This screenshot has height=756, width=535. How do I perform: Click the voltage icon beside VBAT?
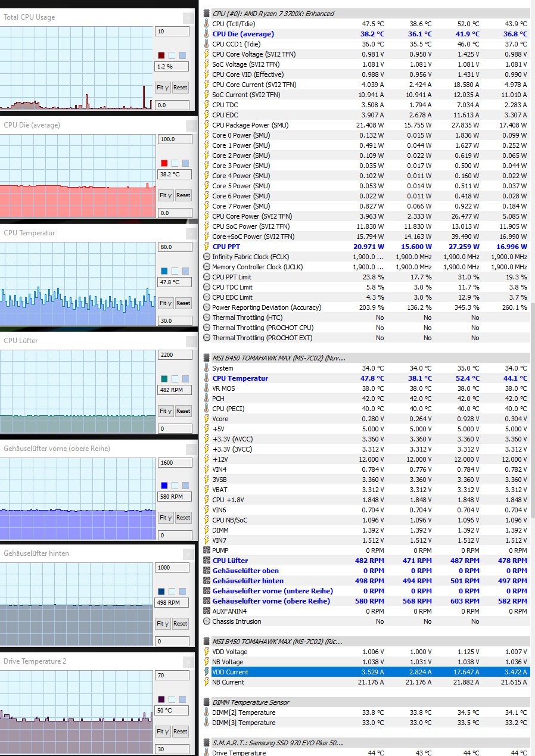coord(207,490)
